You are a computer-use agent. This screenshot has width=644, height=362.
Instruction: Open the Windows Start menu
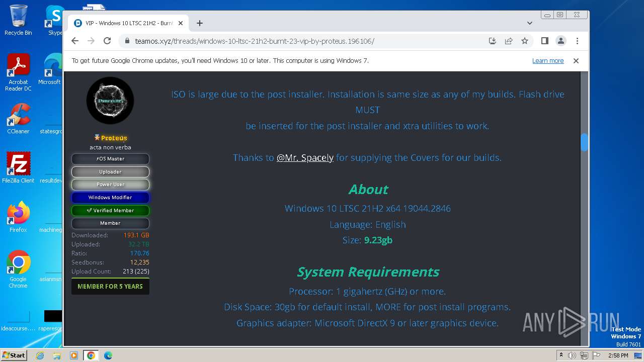point(14,355)
